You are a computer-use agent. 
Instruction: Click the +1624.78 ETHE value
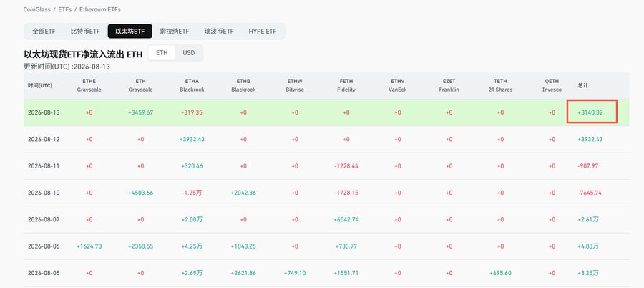pos(89,246)
